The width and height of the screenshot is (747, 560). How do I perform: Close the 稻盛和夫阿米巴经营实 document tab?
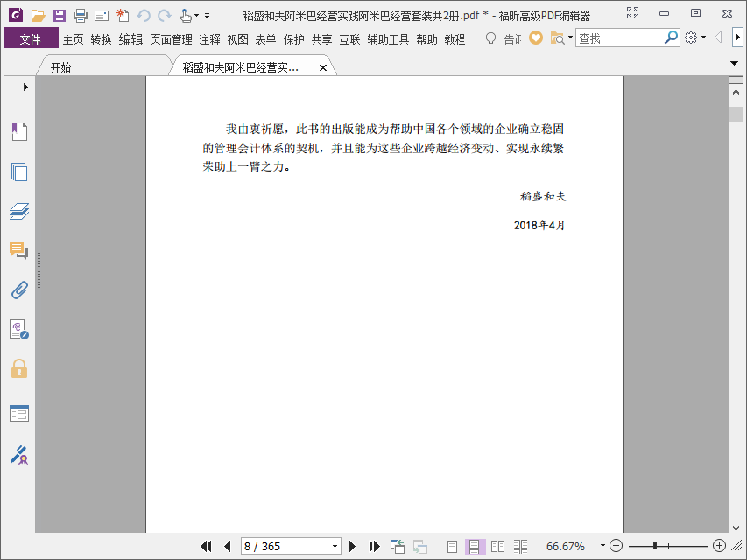323,67
